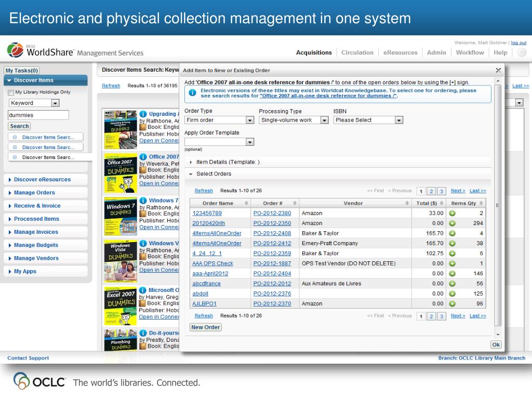Viewport: 532px width, 399px height.
Task: Go to Admin tab
Action: point(436,52)
